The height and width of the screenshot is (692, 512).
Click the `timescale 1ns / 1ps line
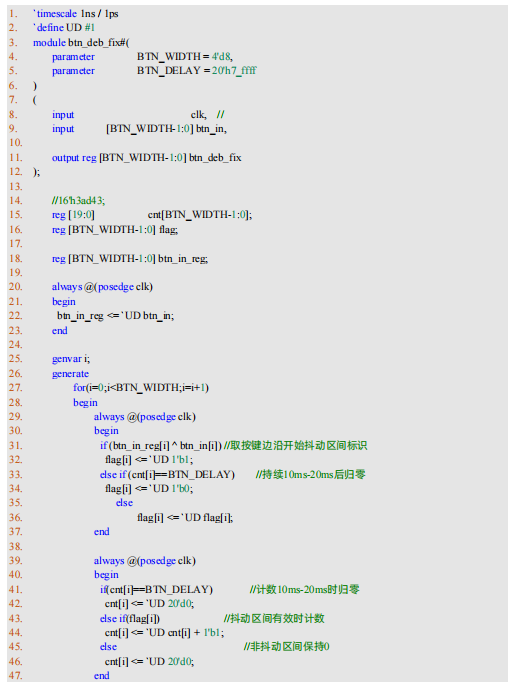click(75, 14)
